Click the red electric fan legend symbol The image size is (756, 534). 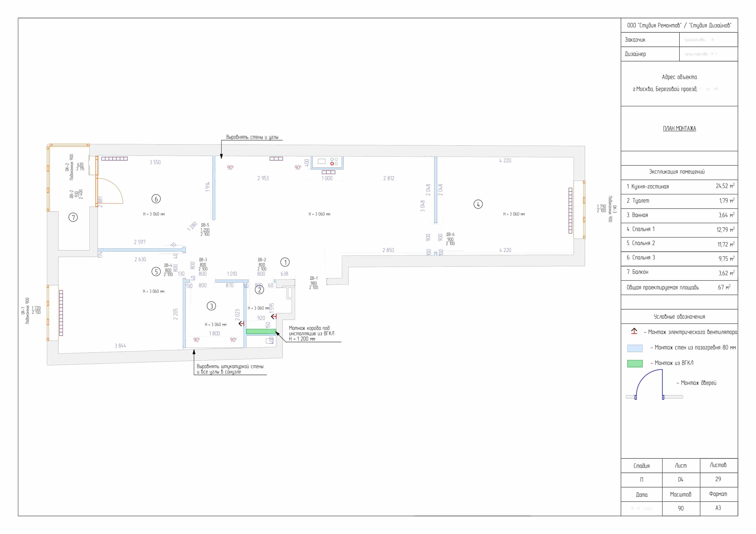click(x=634, y=331)
